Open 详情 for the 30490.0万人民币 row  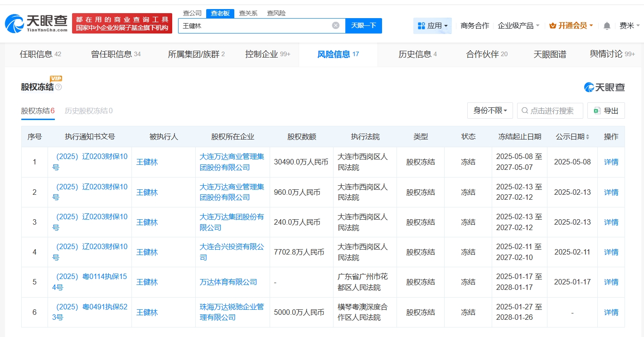[x=611, y=162]
